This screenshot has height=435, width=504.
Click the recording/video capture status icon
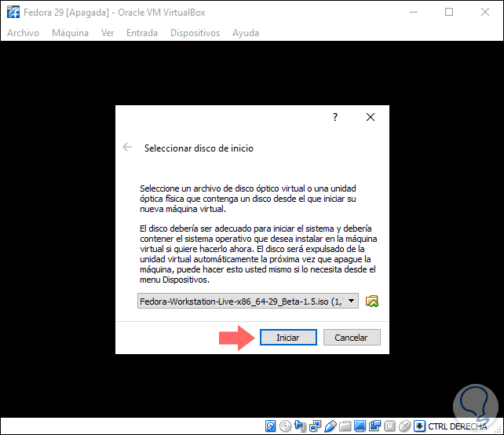click(x=374, y=426)
